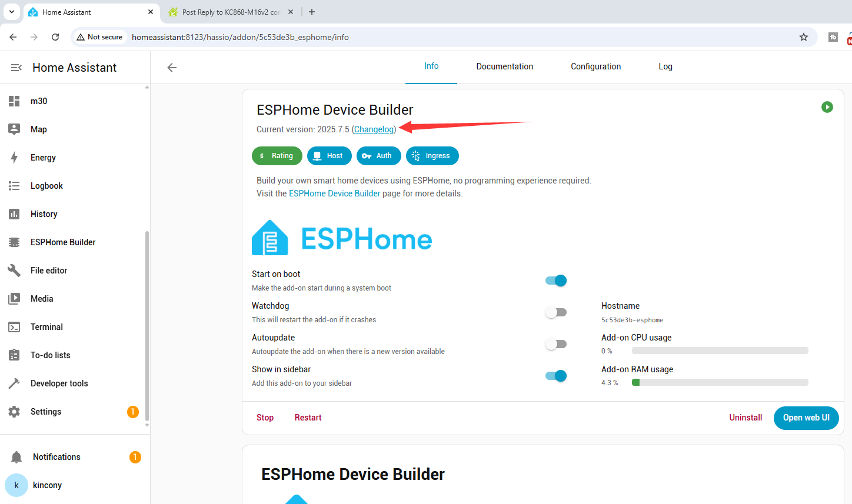Enable the Watchdog toggle
The height and width of the screenshot is (504, 852).
coord(556,312)
